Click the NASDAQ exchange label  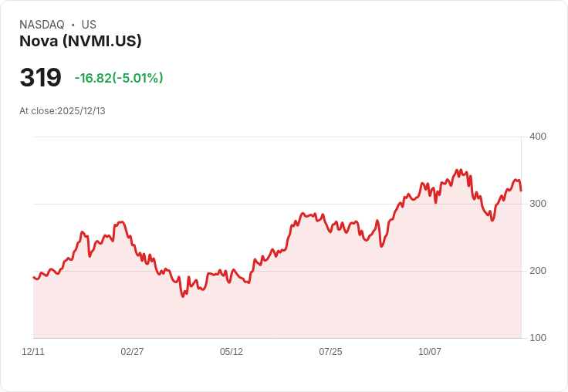(x=42, y=25)
